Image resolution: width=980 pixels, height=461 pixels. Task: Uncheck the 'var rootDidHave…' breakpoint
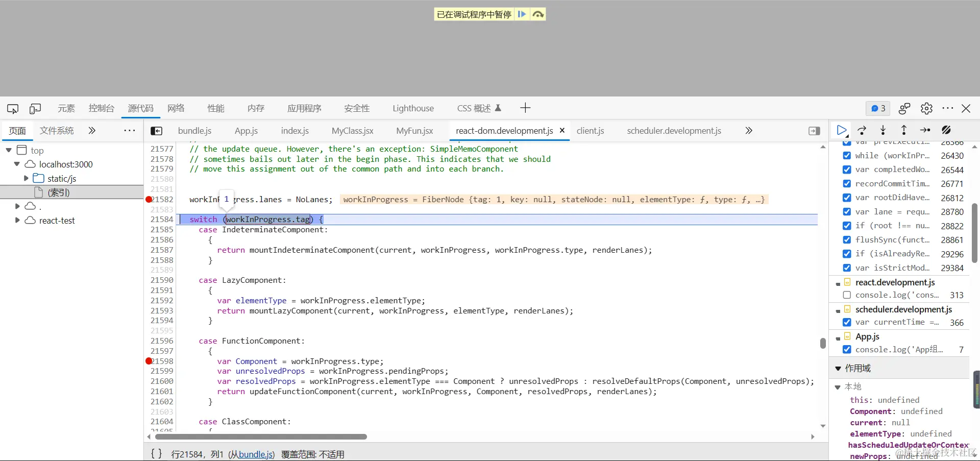point(847,198)
